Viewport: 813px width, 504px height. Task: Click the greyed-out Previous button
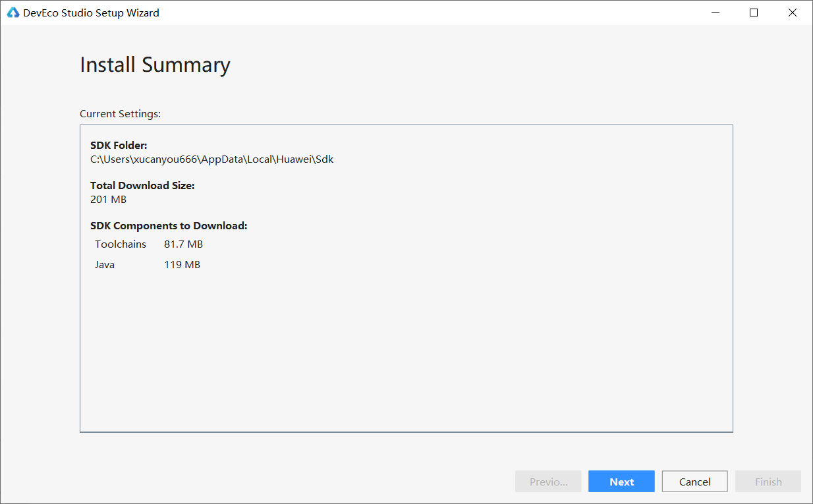click(548, 482)
